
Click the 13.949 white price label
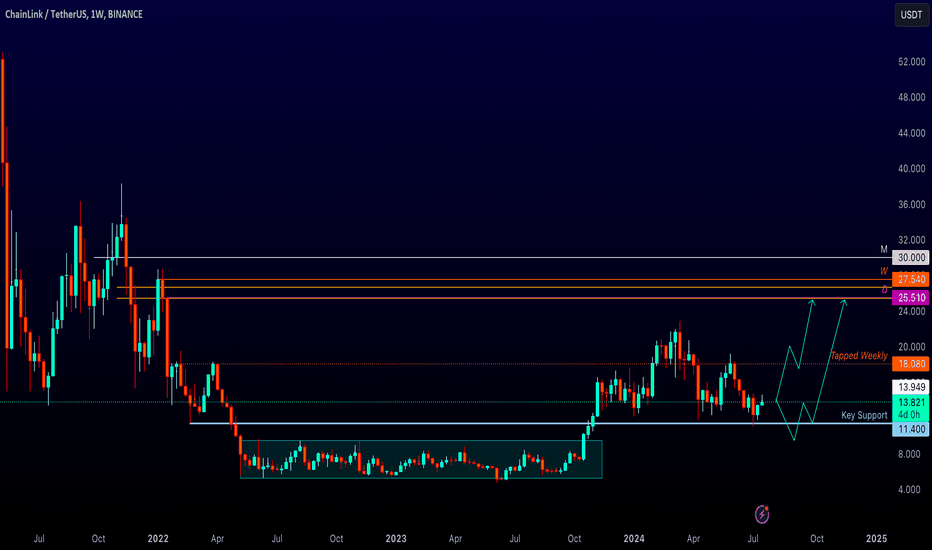point(911,388)
